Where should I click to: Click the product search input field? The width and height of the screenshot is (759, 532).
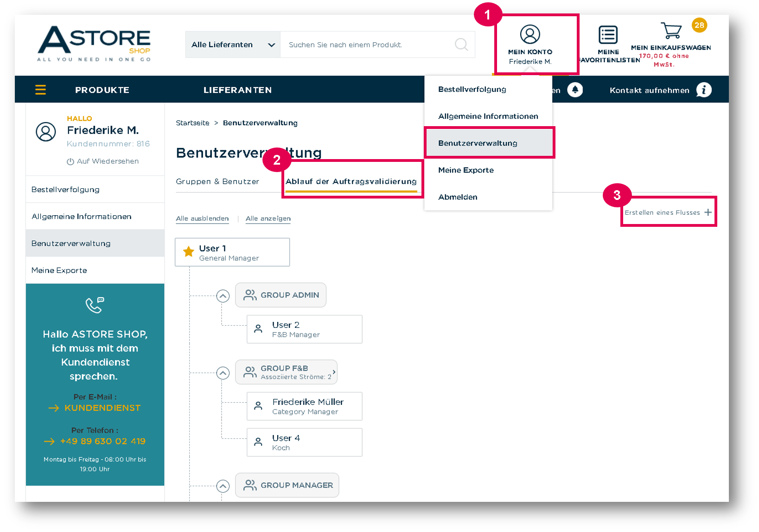click(x=366, y=45)
